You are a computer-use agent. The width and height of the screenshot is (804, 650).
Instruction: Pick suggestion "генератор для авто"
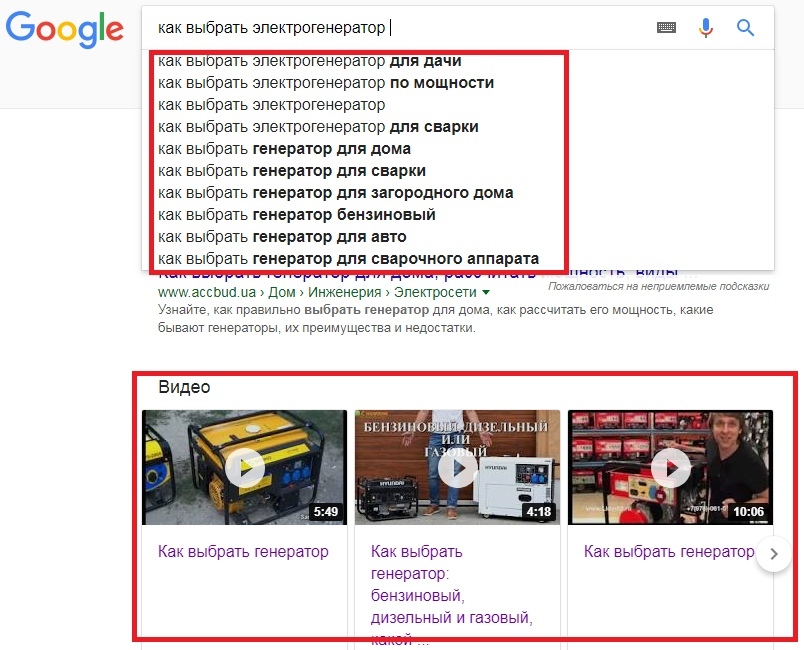[282, 237]
